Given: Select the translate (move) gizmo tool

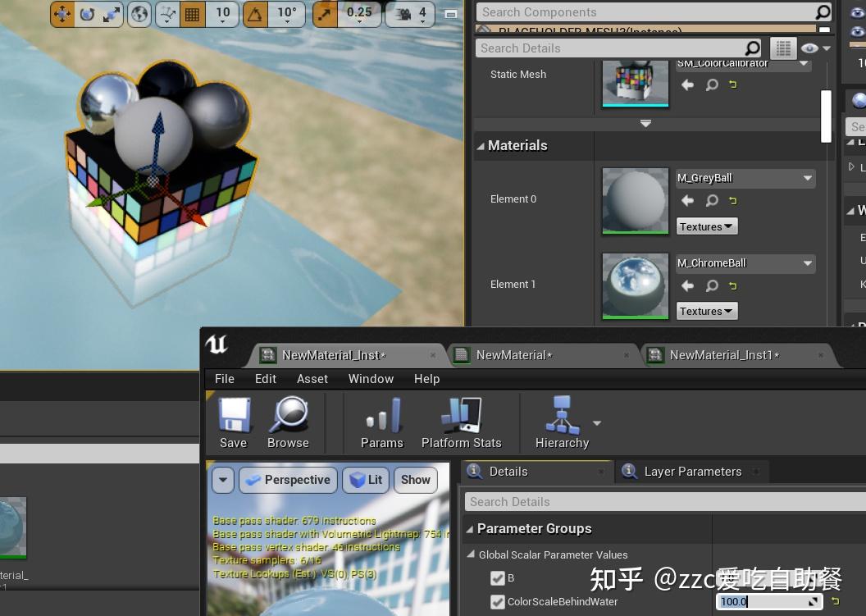Looking at the screenshot, I should tap(62, 14).
